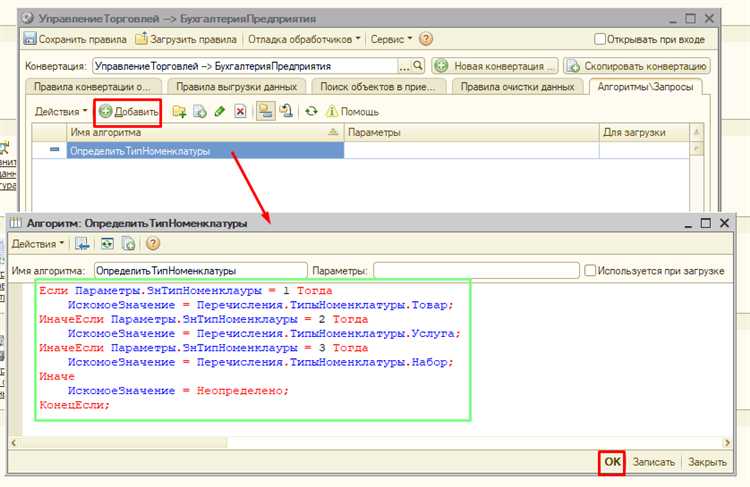Click the copy document icon in Алгоритм toolbar
Image resolution: width=750 pixels, height=487 pixels.
pos(129,244)
